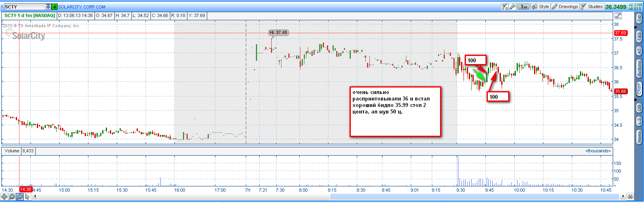Select the crosshair pan tool
The height and width of the screenshot is (203, 644).
(x=5, y=197)
